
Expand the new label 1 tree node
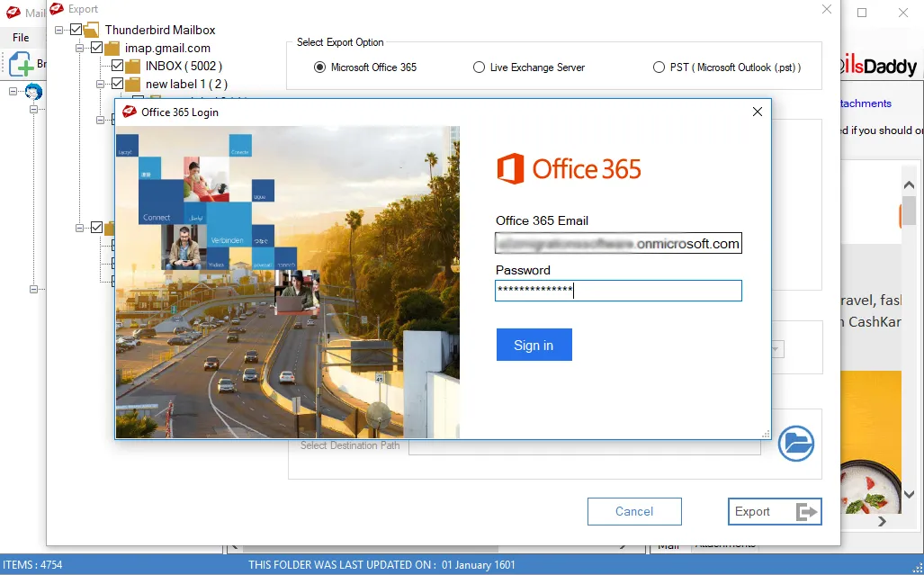[x=100, y=84]
